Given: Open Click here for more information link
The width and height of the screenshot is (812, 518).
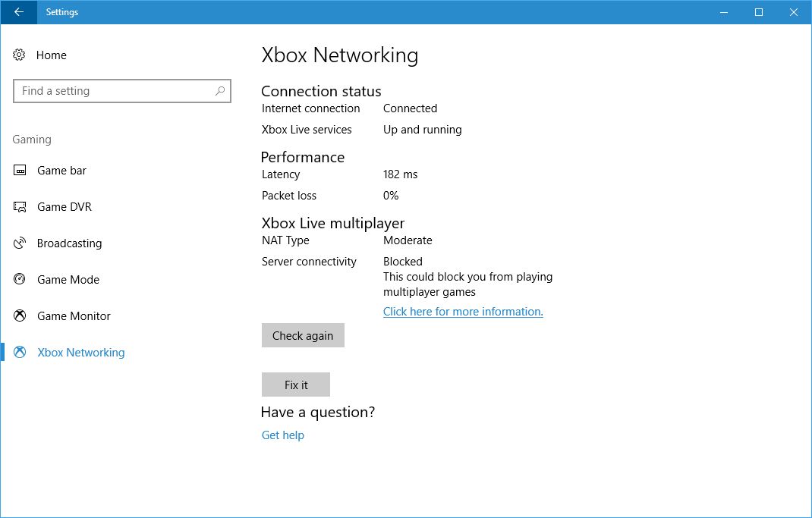Looking at the screenshot, I should (x=463, y=312).
